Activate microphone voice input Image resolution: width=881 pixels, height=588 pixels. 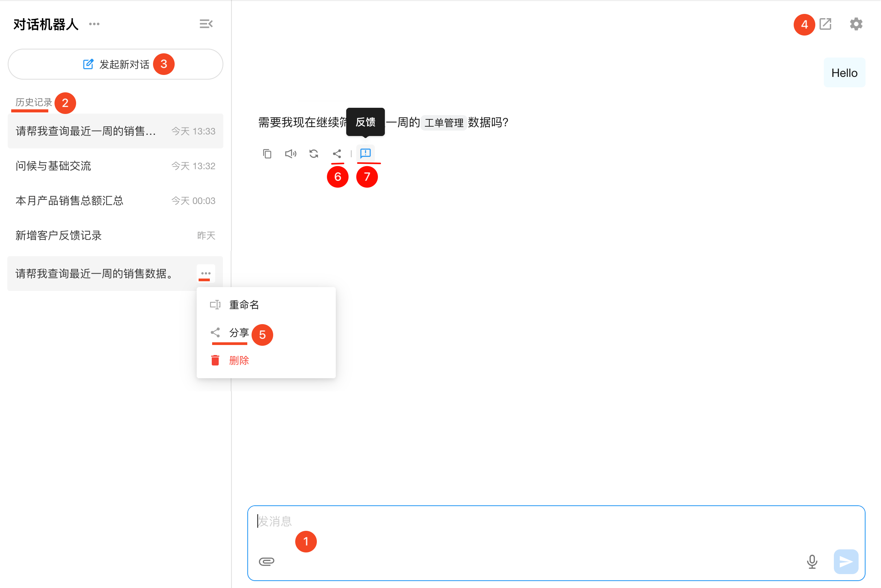812,562
